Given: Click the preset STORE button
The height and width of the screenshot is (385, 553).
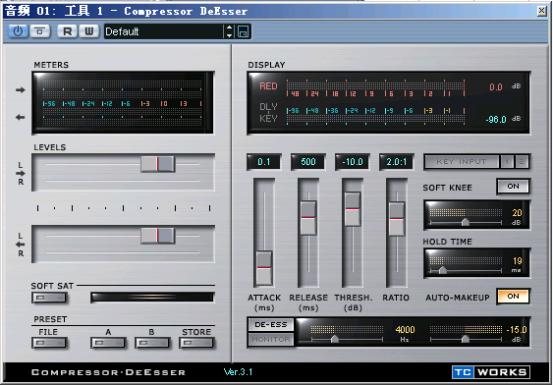Looking at the screenshot, I should pos(197,343).
